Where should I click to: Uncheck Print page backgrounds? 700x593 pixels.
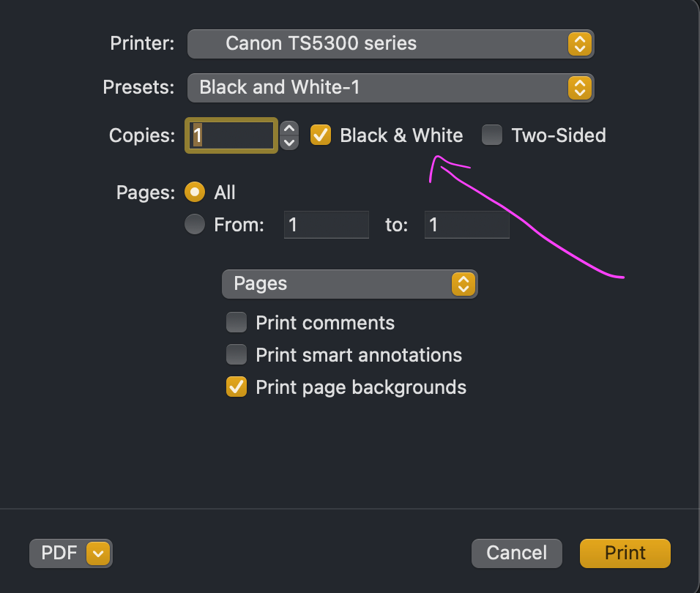pyautogui.click(x=237, y=387)
